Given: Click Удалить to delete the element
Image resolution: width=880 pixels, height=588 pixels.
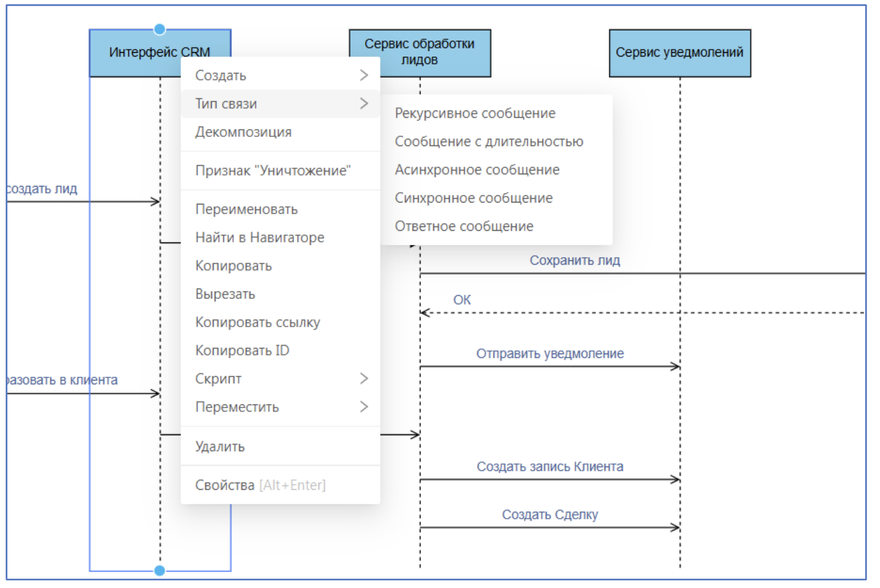Looking at the screenshot, I should coord(220,446).
